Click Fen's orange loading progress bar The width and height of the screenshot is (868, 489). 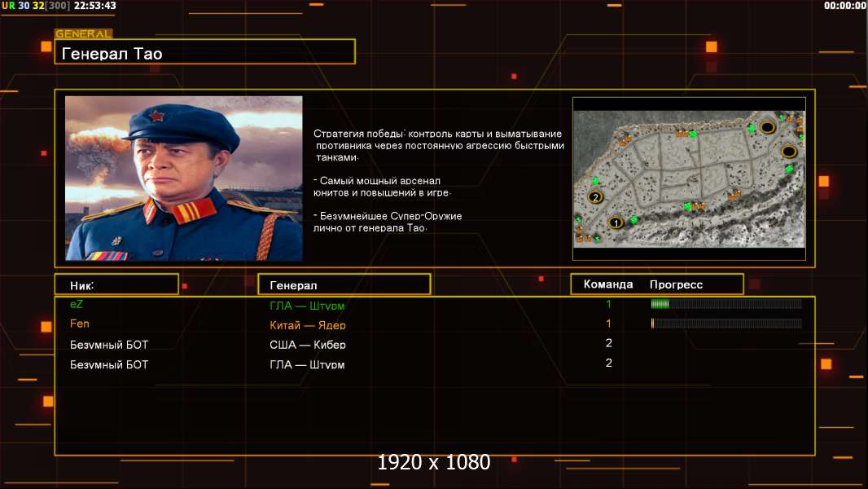click(726, 324)
